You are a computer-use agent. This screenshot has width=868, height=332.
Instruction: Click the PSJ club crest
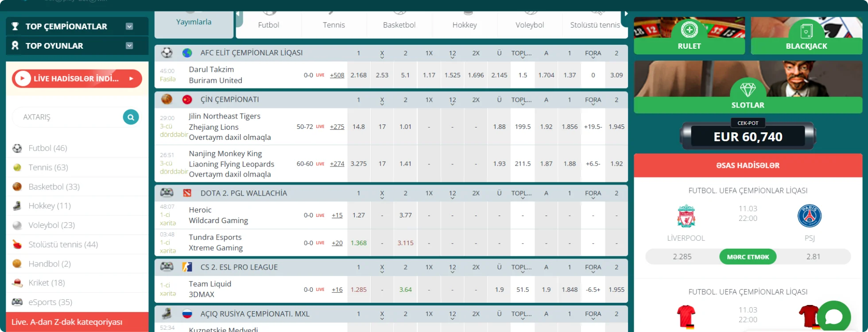(810, 216)
